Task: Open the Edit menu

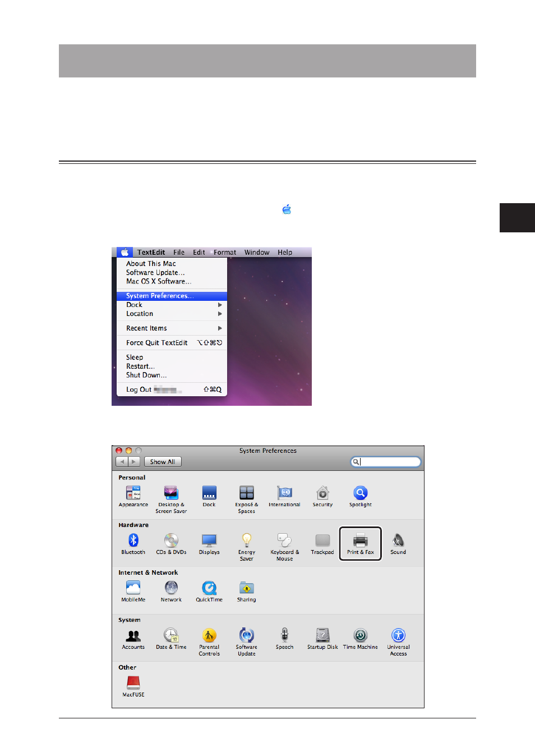Action: (x=199, y=253)
